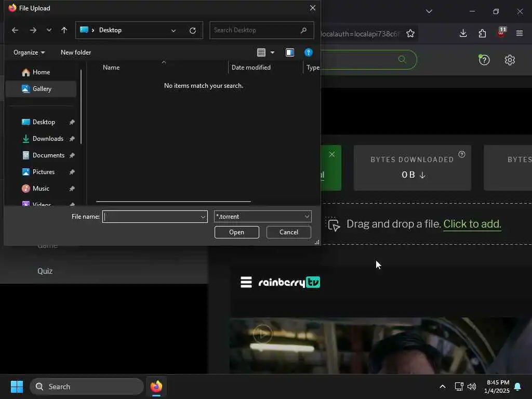
Task: Click the "Click to add." link
Action: [472, 224]
